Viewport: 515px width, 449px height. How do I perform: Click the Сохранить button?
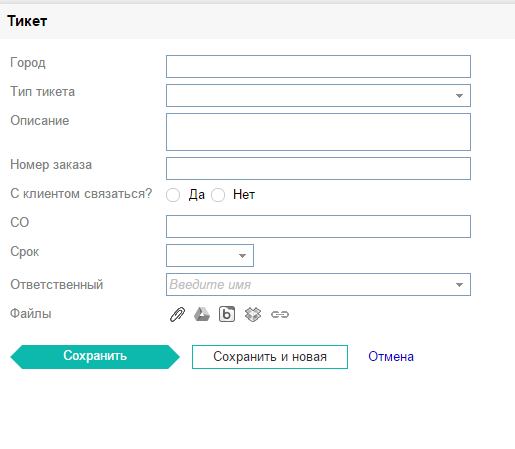(95, 357)
